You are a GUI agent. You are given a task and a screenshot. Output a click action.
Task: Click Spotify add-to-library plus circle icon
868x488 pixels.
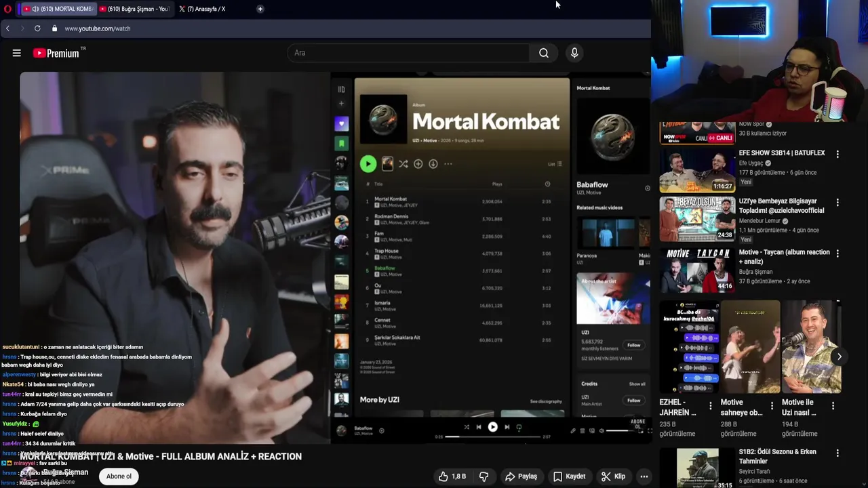(418, 164)
